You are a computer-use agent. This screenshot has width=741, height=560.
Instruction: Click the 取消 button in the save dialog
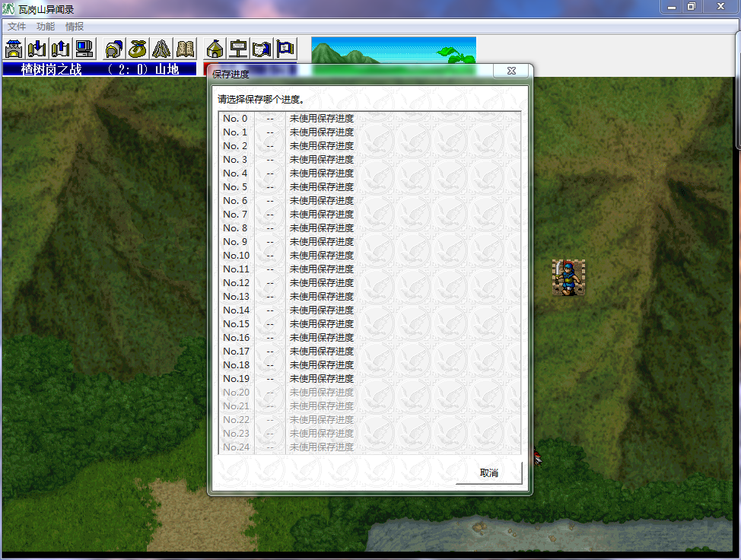pyautogui.click(x=488, y=473)
